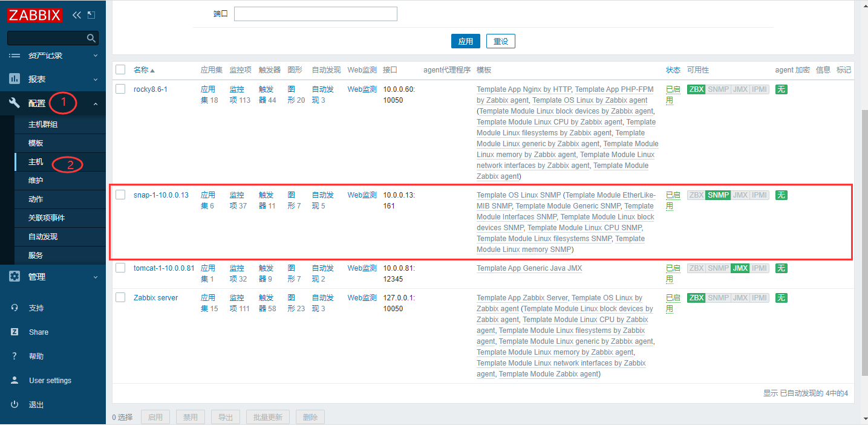This screenshot has width=868, height=426.
Task: Open the snap-1-10.0.0.13 host link
Action: click(162, 195)
